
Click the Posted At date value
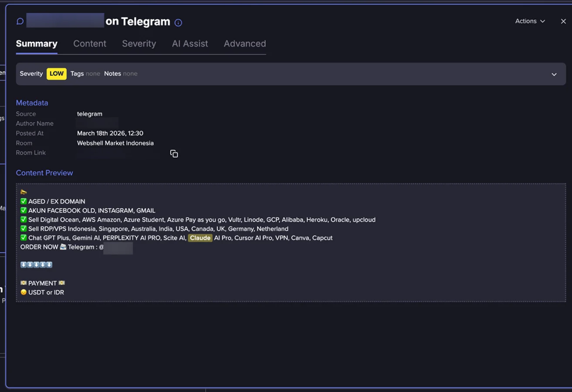[110, 133]
